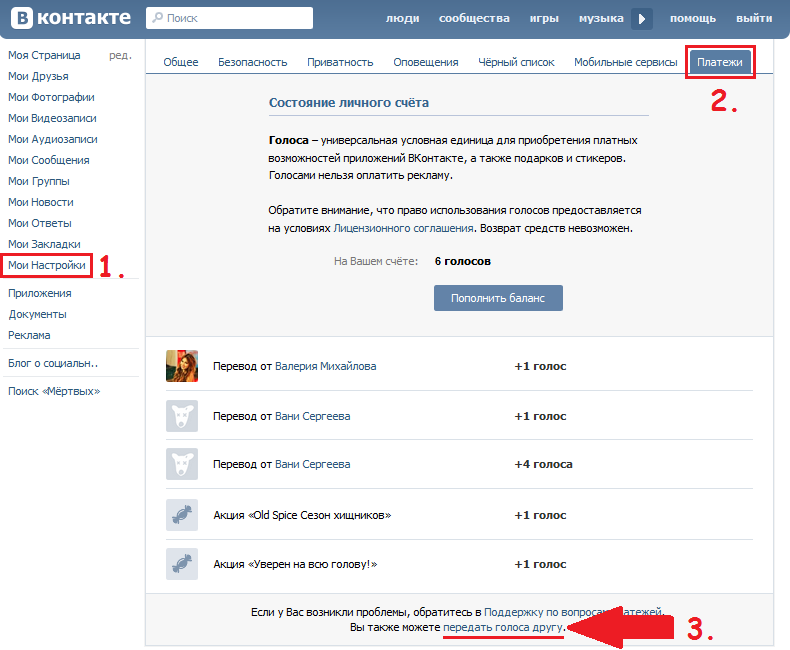Image resolution: width=790 pixels, height=650 pixels.
Task: Switch to the Оповещения tab
Action: [x=426, y=62]
